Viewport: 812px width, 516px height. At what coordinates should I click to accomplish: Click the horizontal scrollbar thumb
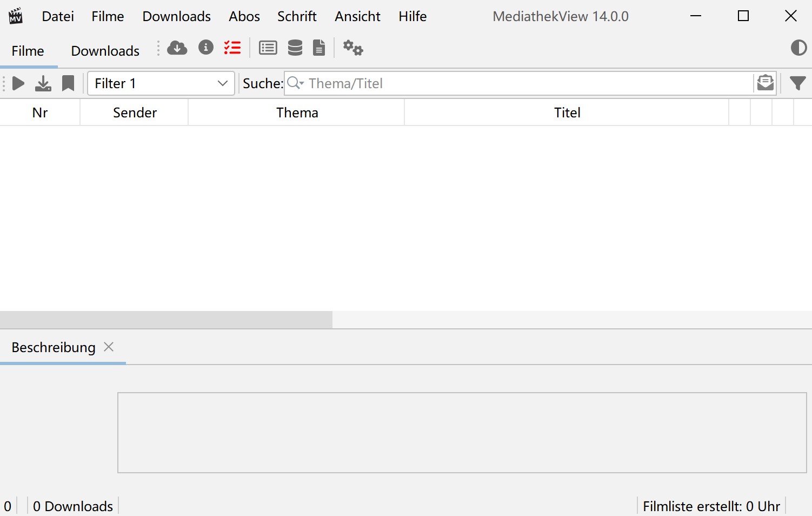tap(166, 320)
